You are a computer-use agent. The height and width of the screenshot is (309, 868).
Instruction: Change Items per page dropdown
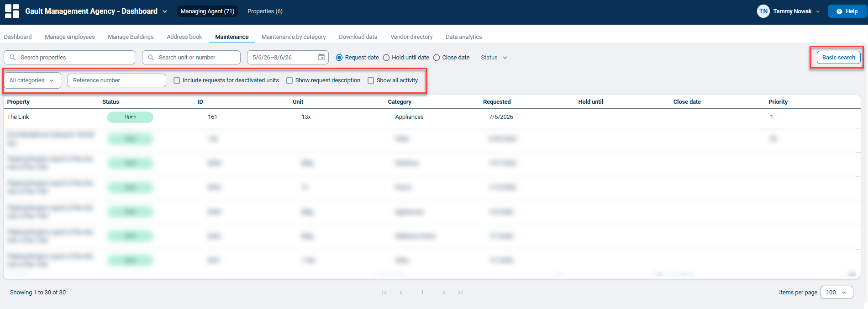pos(836,293)
